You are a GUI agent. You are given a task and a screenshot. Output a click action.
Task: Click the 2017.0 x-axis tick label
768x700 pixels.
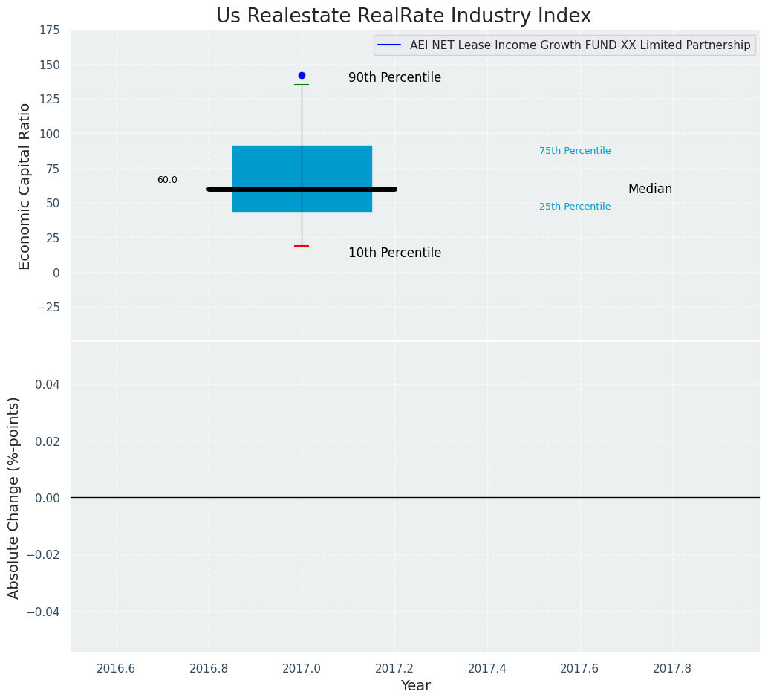(302, 668)
